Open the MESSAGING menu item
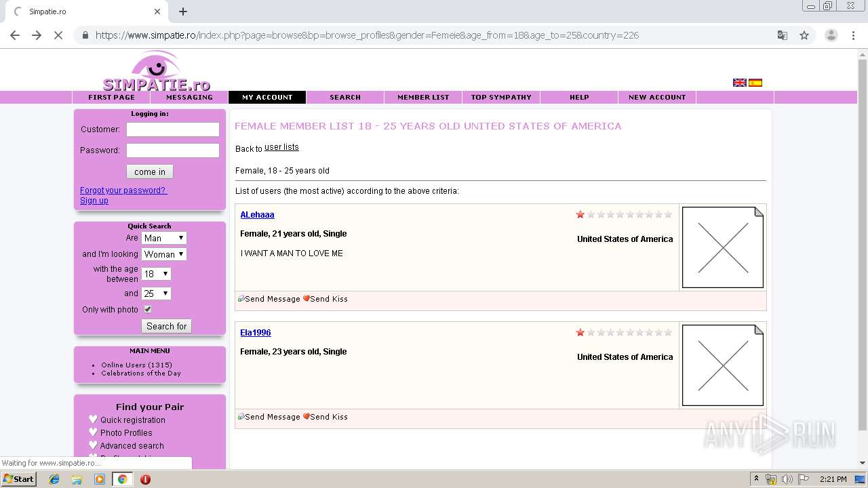 pyautogui.click(x=189, y=97)
